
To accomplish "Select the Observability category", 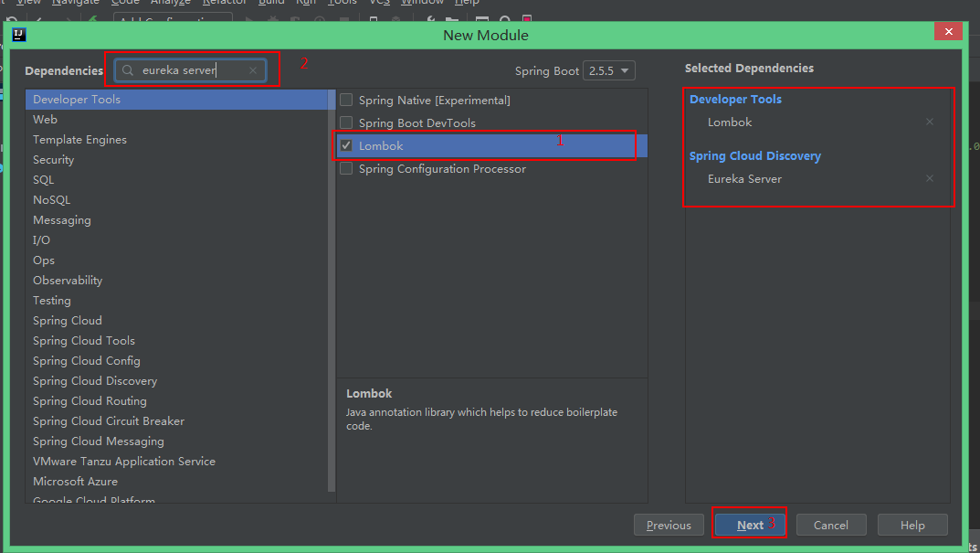I will (176, 281).
